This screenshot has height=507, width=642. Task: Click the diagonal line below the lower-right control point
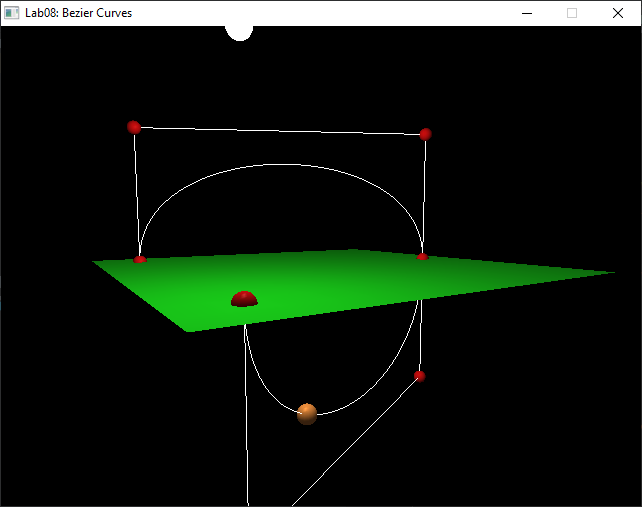pyautogui.click(x=350, y=445)
